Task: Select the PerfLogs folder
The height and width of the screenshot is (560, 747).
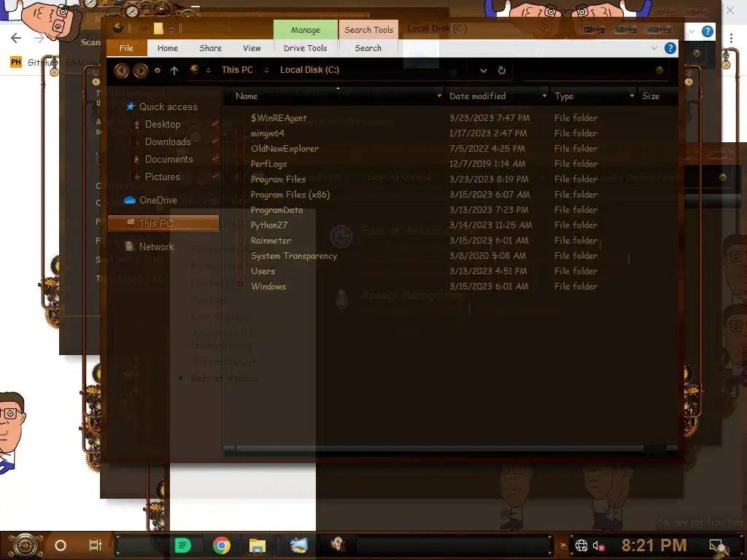Action: click(268, 164)
